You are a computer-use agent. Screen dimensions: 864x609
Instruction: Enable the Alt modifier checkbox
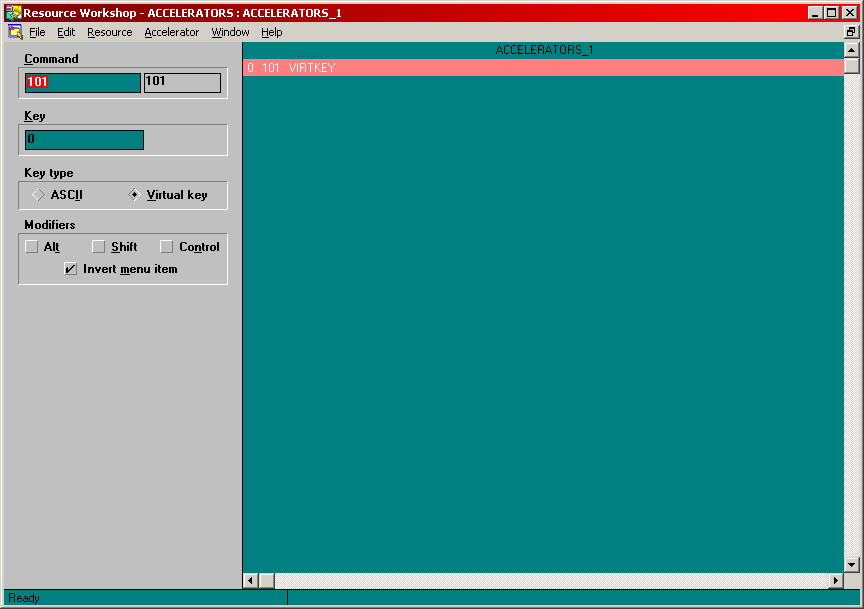[x=32, y=247]
